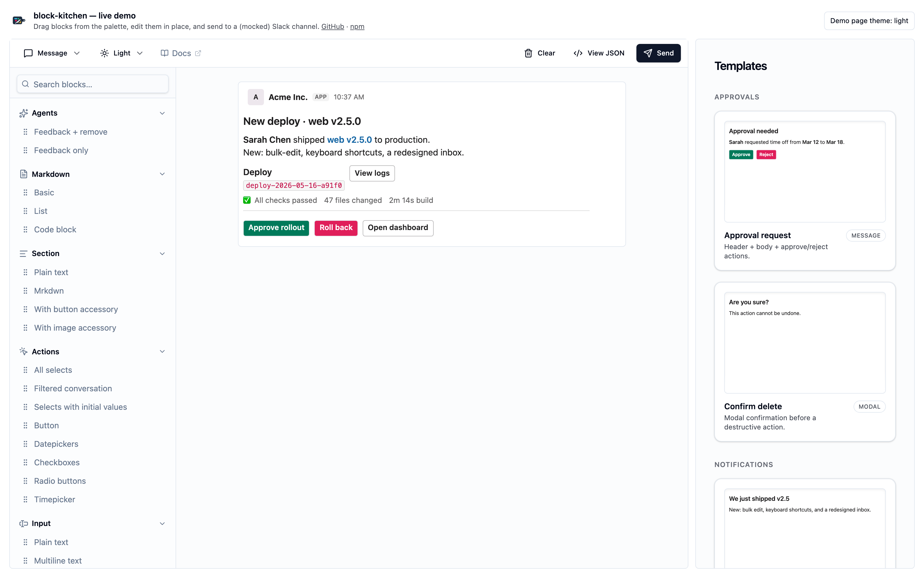Viewport: 924px width, 578px height.
Task: Click the deploy-2026-05-16-a91f0 code text
Action: [294, 186]
